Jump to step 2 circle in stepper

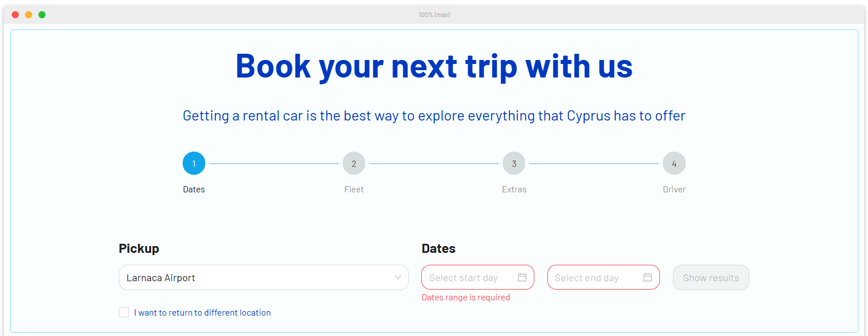354,163
